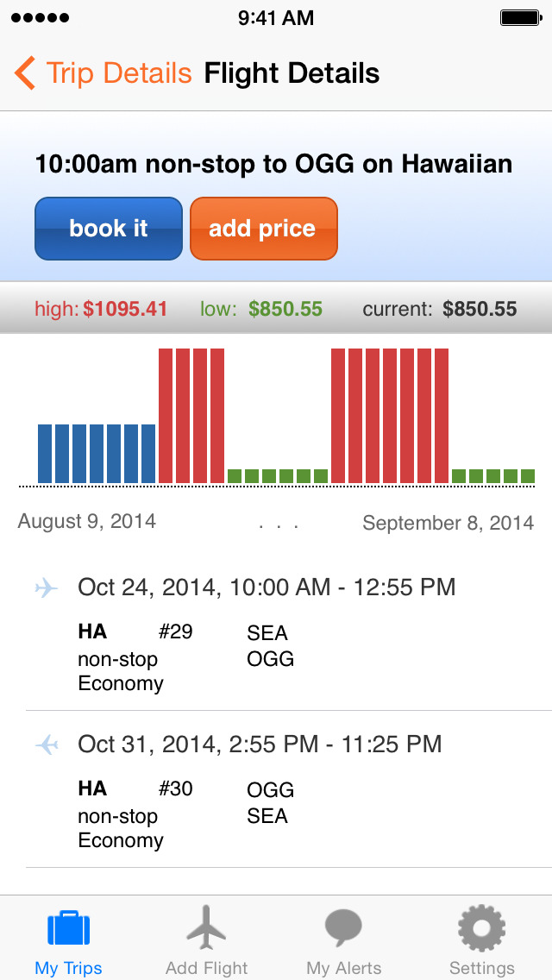552x980 pixels.
Task: Select the My Alerts tab label
Action: click(343, 968)
